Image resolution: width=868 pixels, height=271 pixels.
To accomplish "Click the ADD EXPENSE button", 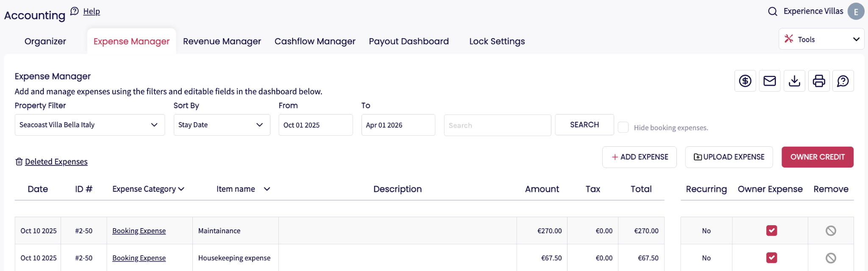I will [640, 157].
